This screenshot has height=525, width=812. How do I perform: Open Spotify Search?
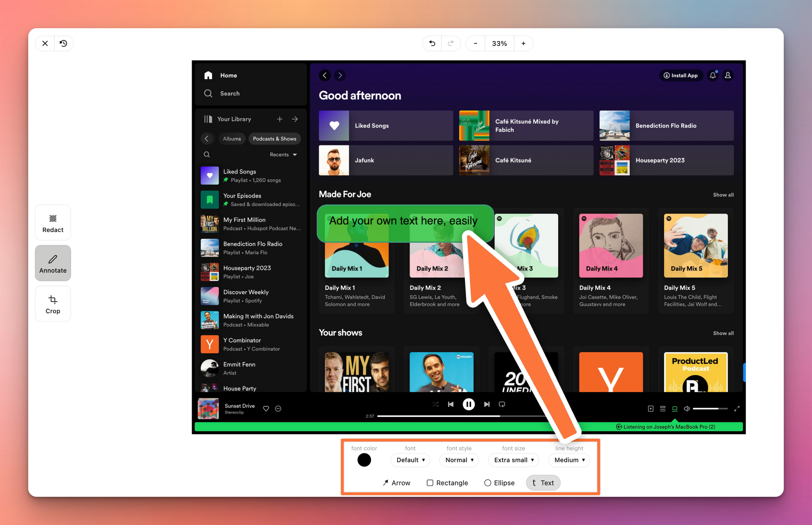pos(222,93)
